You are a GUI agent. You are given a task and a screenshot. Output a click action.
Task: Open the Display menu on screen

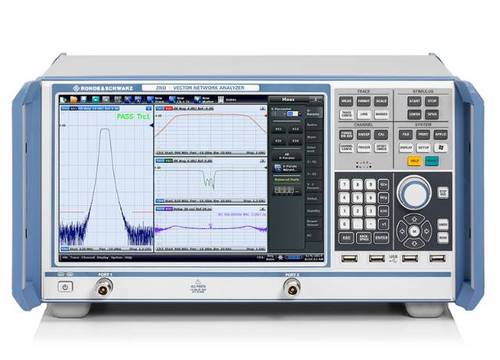pos(103,257)
